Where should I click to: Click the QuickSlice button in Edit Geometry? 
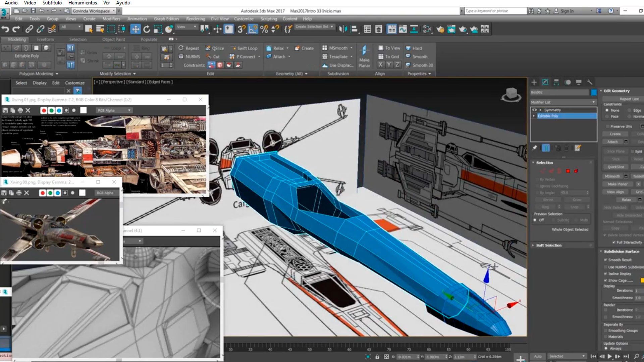pos(615,167)
